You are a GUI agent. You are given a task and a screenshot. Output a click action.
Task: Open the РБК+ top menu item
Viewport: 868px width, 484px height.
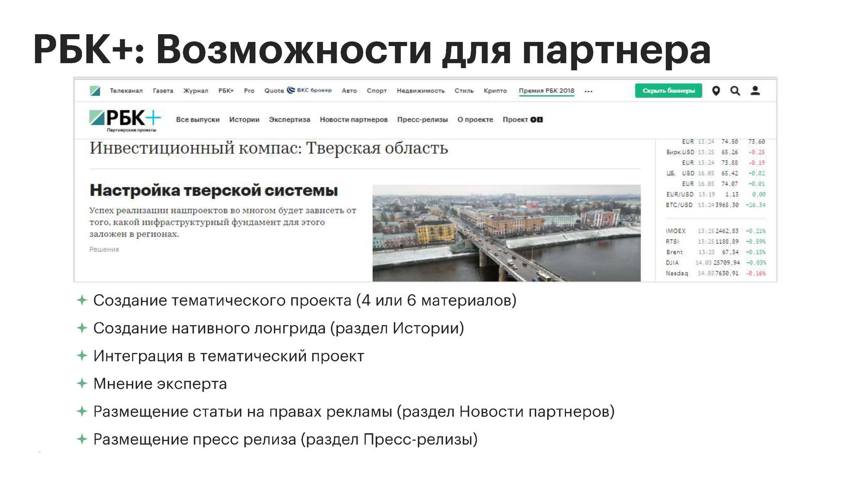pyautogui.click(x=226, y=91)
